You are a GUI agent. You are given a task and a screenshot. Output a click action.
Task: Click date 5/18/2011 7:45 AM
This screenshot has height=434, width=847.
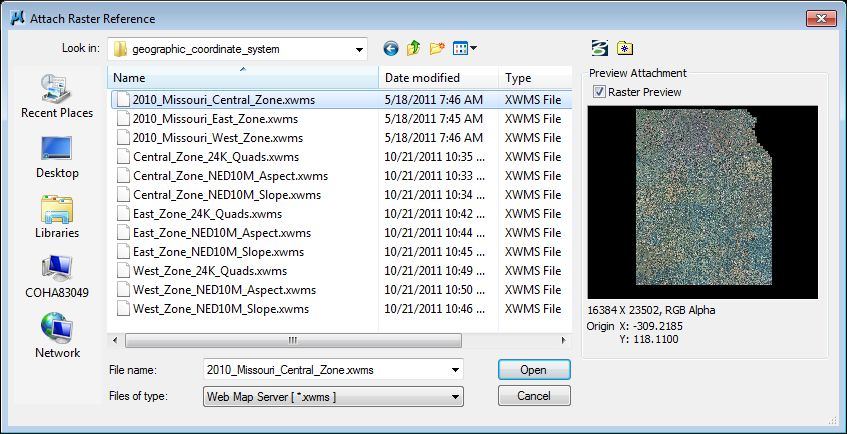point(434,119)
